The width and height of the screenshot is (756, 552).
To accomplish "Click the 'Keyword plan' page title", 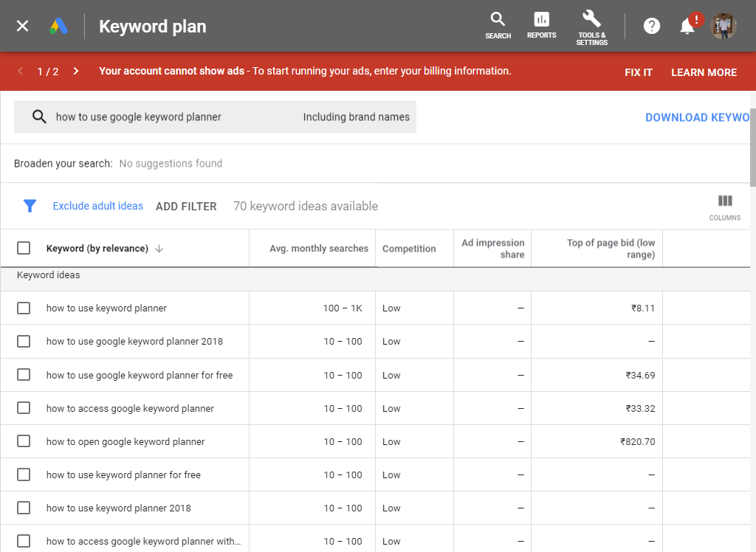I will point(152,26).
